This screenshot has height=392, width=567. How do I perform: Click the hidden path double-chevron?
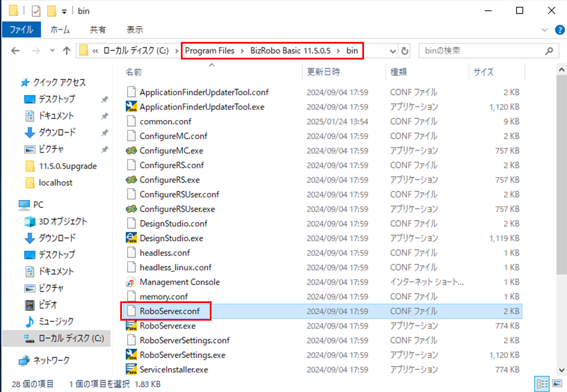tap(95, 51)
